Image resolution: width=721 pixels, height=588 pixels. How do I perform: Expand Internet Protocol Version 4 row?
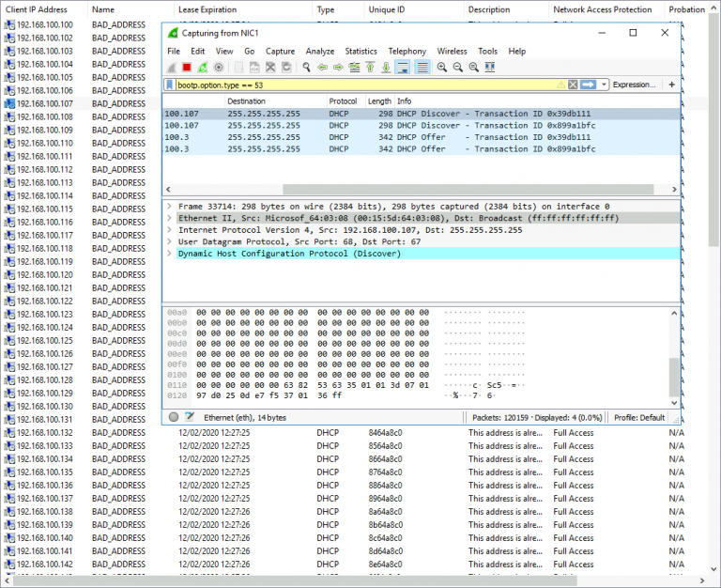click(x=169, y=229)
